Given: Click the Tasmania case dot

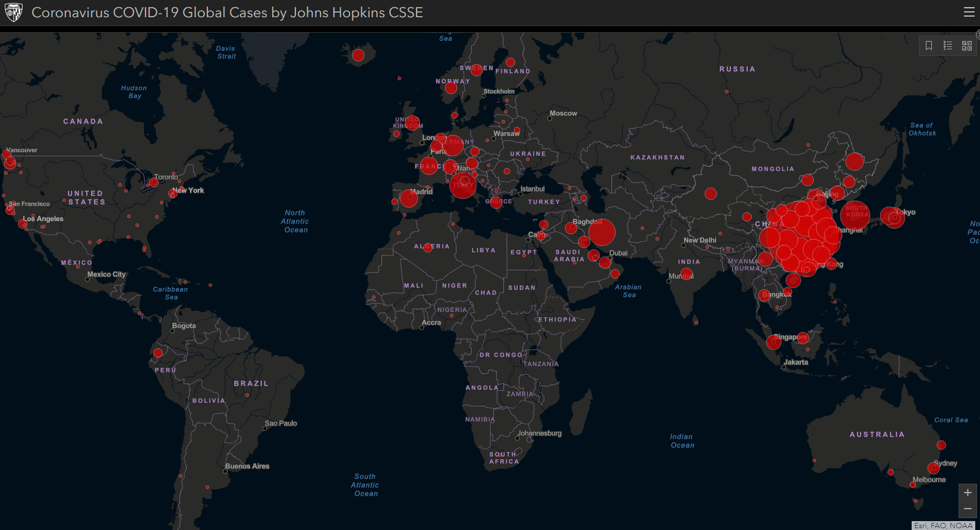Looking at the screenshot, I should tap(916, 501).
